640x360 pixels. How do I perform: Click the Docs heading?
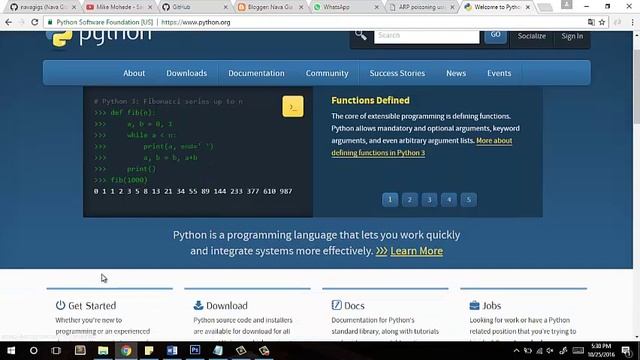pyautogui.click(x=354, y=305)
